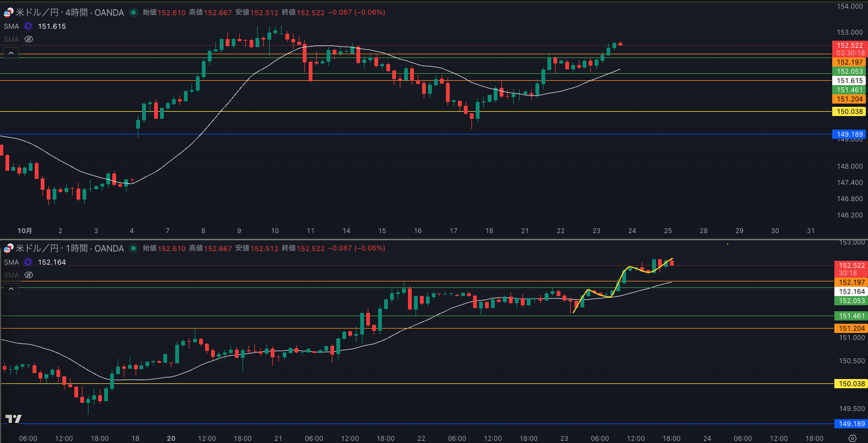Click the TradingView logo in lower chart
868x443 pixels.
pos(13,419)
